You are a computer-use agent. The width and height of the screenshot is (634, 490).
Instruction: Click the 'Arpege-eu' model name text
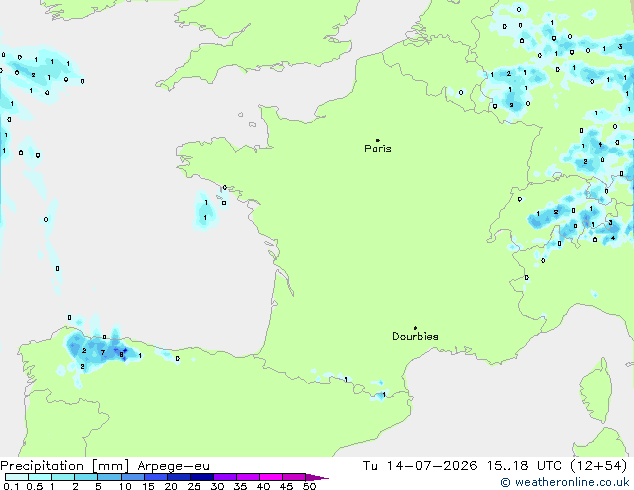click(x=173, y=466)
